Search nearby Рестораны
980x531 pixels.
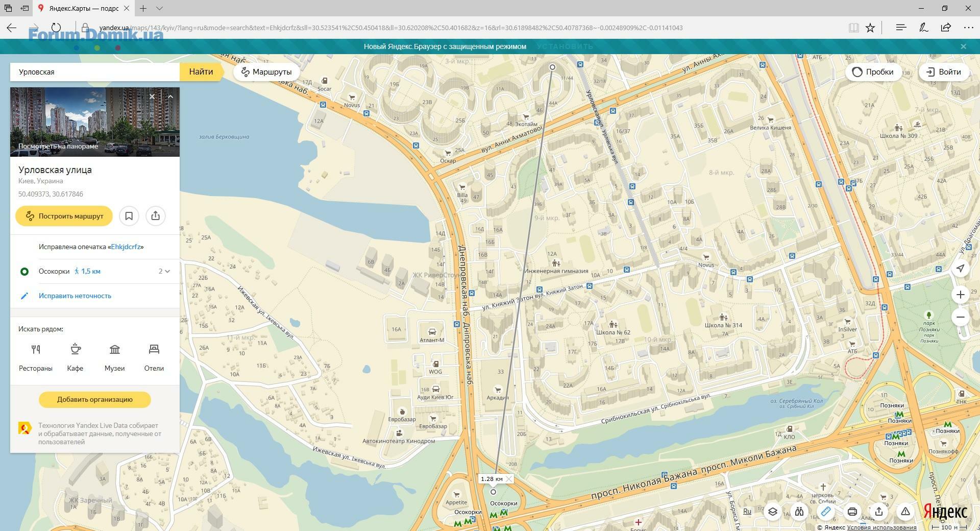(x=36, y=357)
